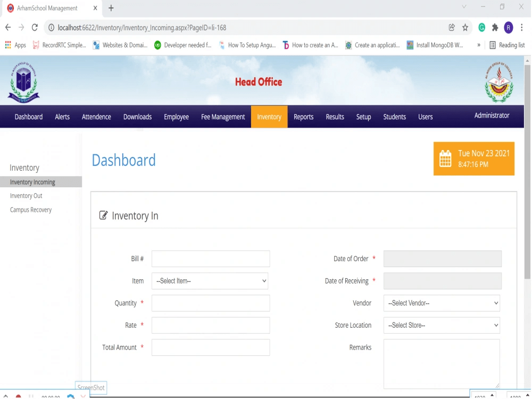
Task: Open the Grammarly extension icon
Action: (482, 28)
